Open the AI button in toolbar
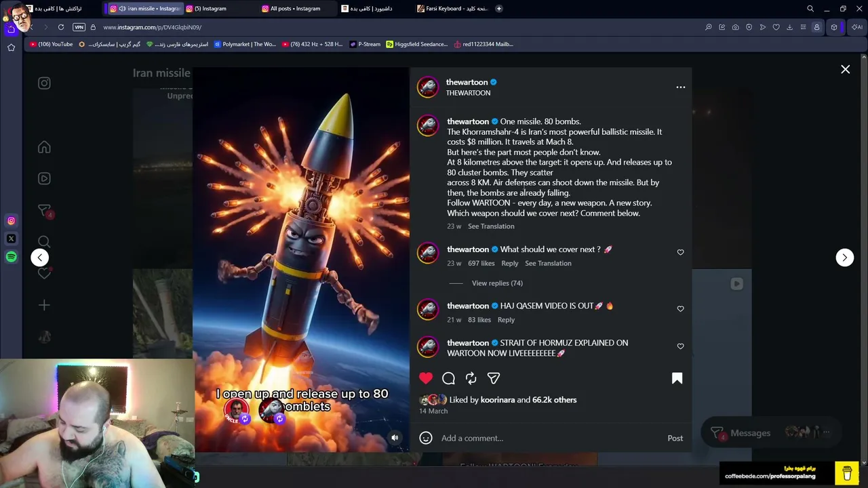The height and width of the screenshot is (488, 868). [x=857, y=27]
